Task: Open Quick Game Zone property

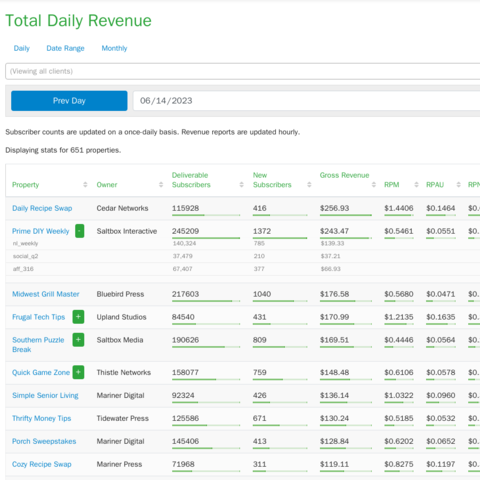Action: (x=41, y=372)
